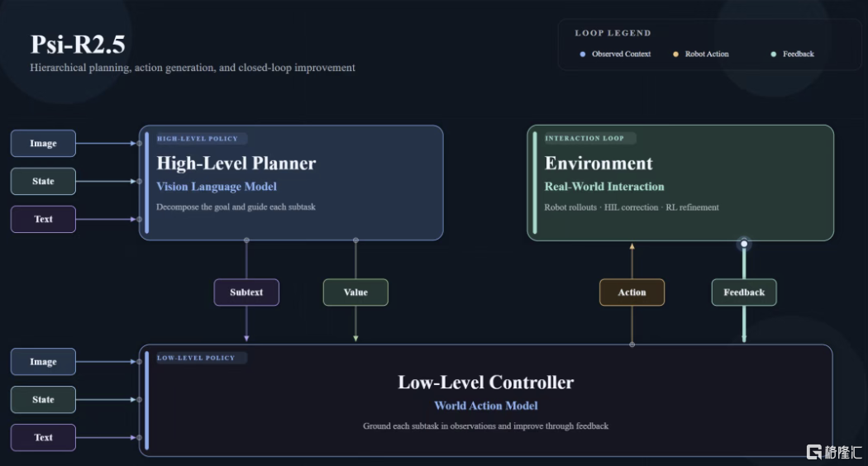Click the Environment heading
Image resolution: width=868 pixels, height=466 pixels.
(599, 164)
